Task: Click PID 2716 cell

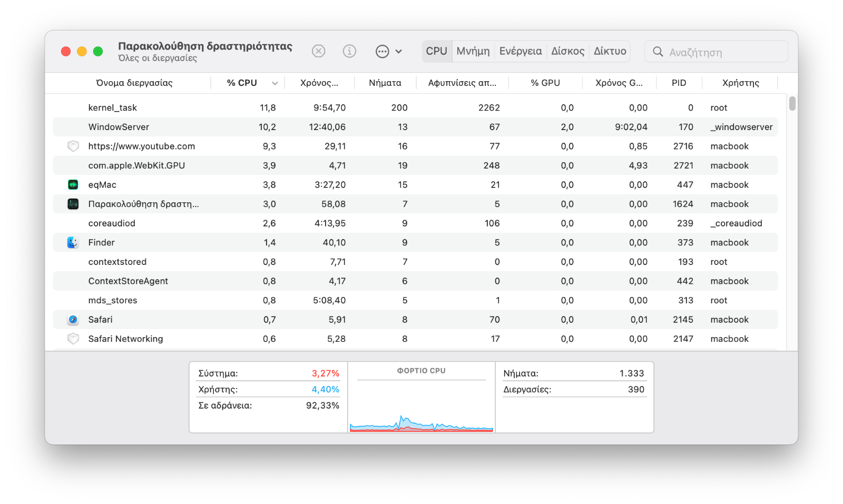Action: 683,146
